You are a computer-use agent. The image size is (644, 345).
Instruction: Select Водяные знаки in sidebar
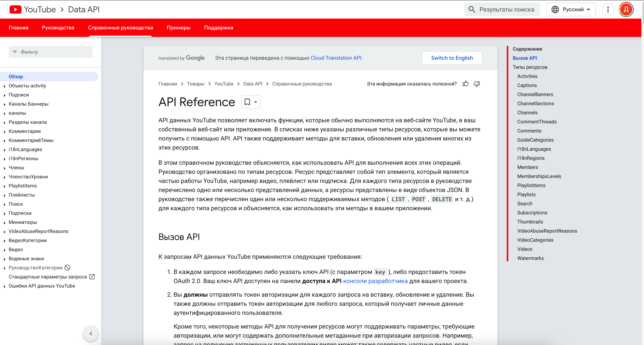[26, 258]
